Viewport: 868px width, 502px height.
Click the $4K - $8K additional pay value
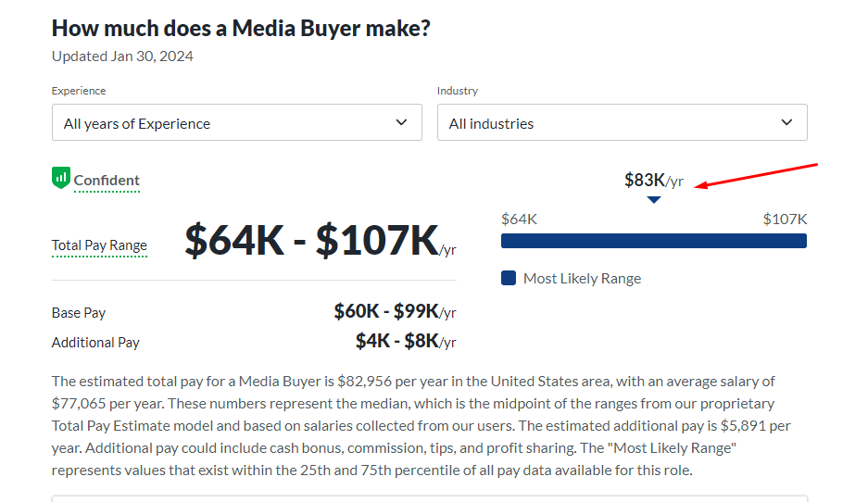click(x=406, y=341)
